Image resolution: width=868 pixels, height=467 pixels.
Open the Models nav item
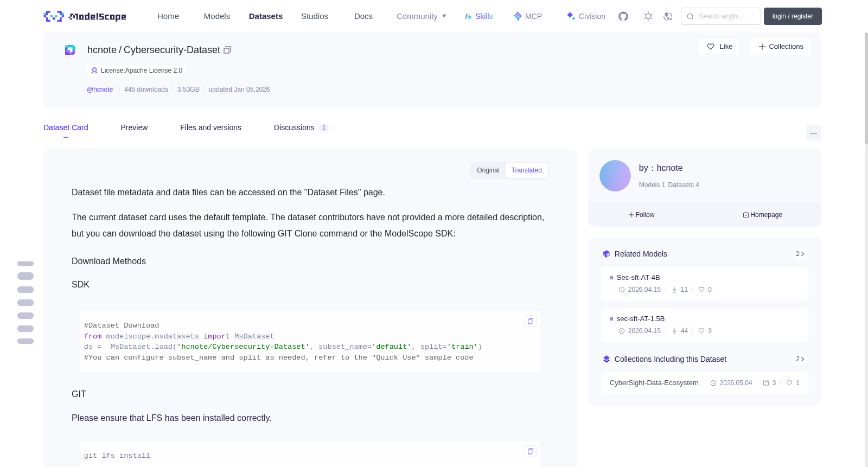217,16
